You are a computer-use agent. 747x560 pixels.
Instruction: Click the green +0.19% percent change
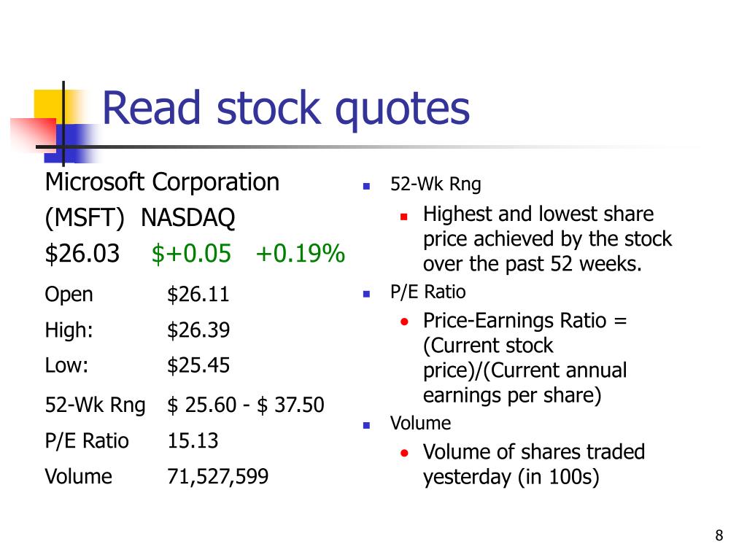(300, 253)
